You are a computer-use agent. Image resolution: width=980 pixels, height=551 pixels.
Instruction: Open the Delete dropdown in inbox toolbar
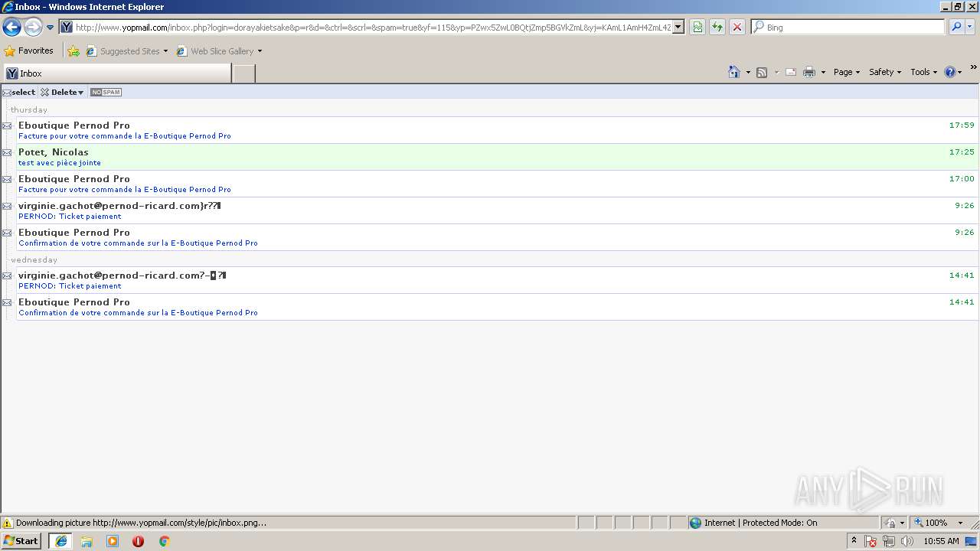point(62,92)
